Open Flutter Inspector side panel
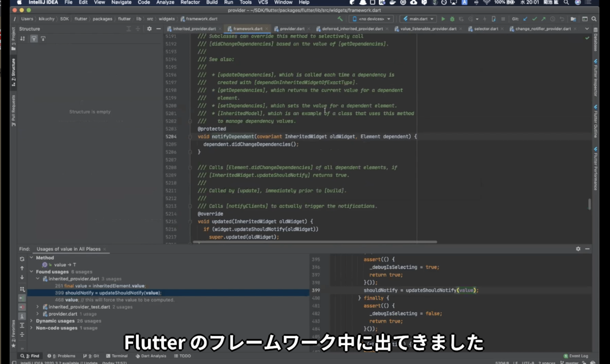This screenshot has height=364, width=610. tap(595, 78)
